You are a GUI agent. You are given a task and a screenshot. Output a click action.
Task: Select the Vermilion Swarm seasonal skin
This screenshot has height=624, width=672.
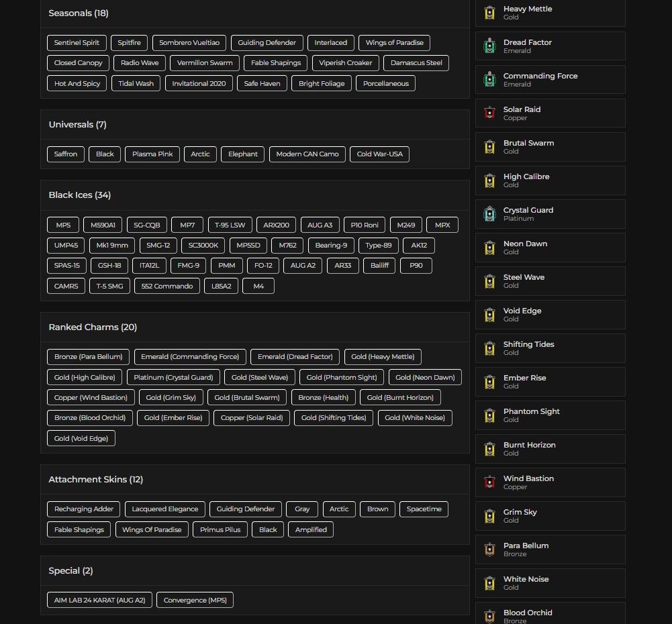(x=205, y=62)
